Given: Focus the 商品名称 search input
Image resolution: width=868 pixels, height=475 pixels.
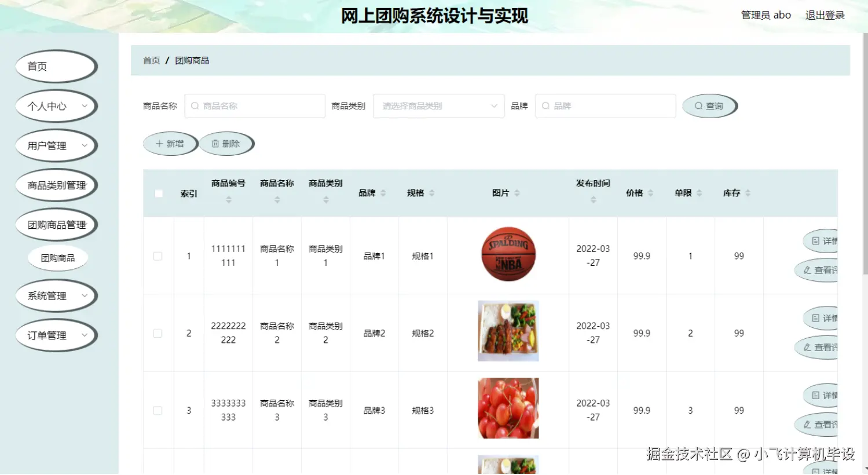Looking at the screenshot, I should click(255, 106).
